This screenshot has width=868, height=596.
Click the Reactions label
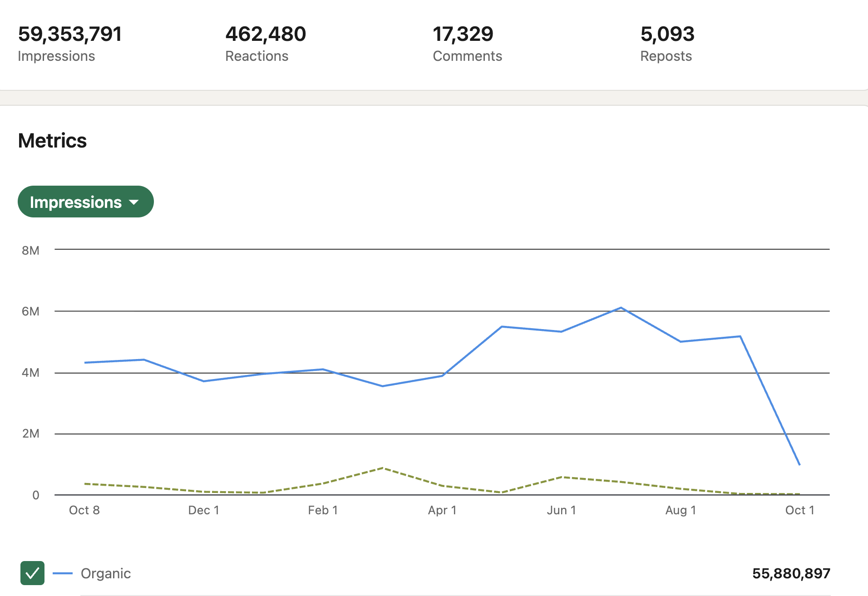[257, 56]
